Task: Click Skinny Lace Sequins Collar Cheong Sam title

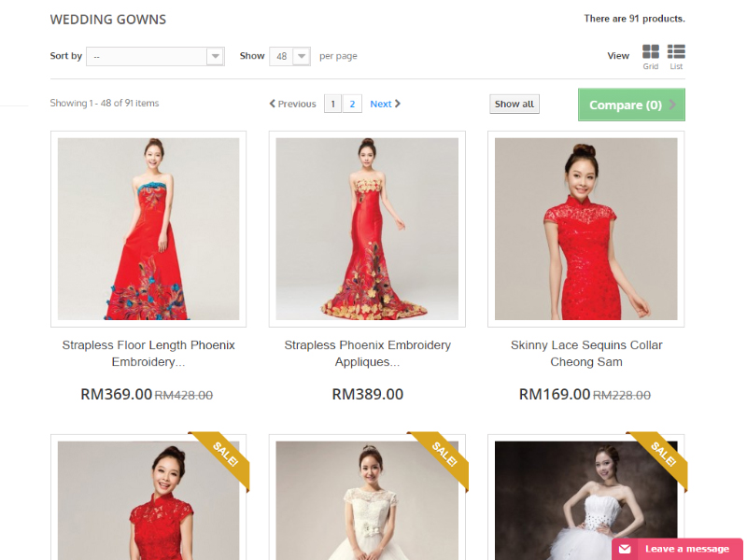Action: (x=586, y=354)
